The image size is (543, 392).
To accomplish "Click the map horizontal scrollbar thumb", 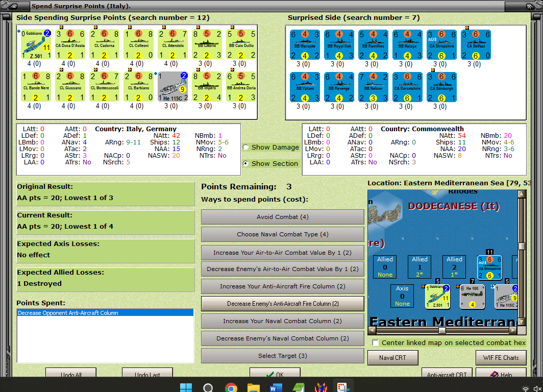I will pos(442,330).
